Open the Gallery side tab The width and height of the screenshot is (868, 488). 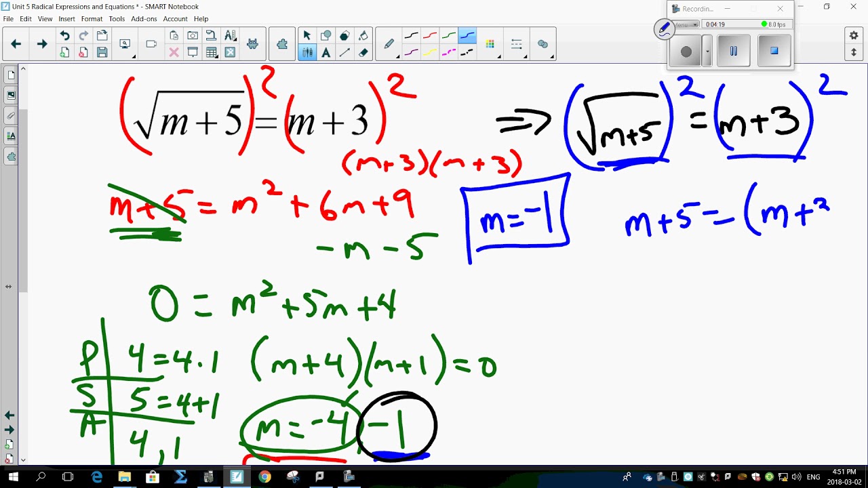coord(11,95)
